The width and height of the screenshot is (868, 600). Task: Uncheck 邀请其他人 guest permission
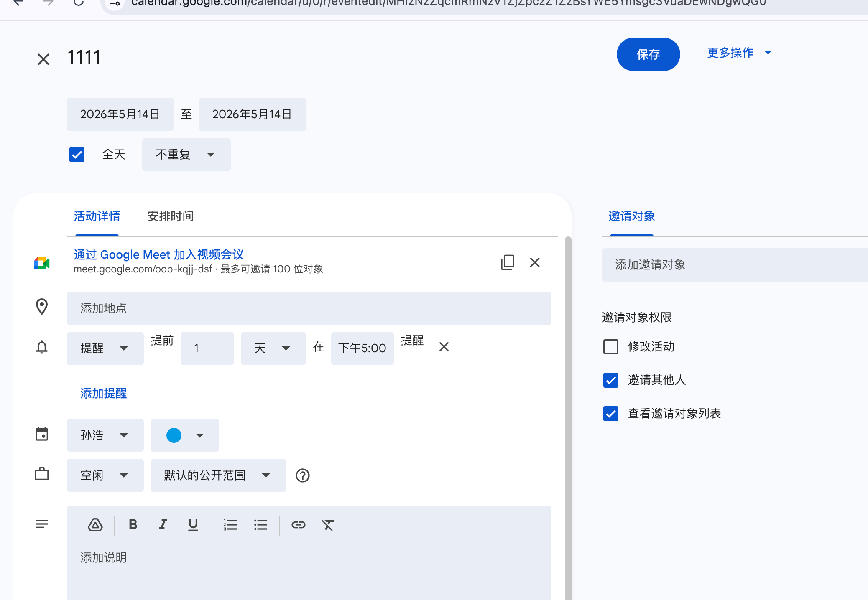pyautogui.click(x=611, y=380)
